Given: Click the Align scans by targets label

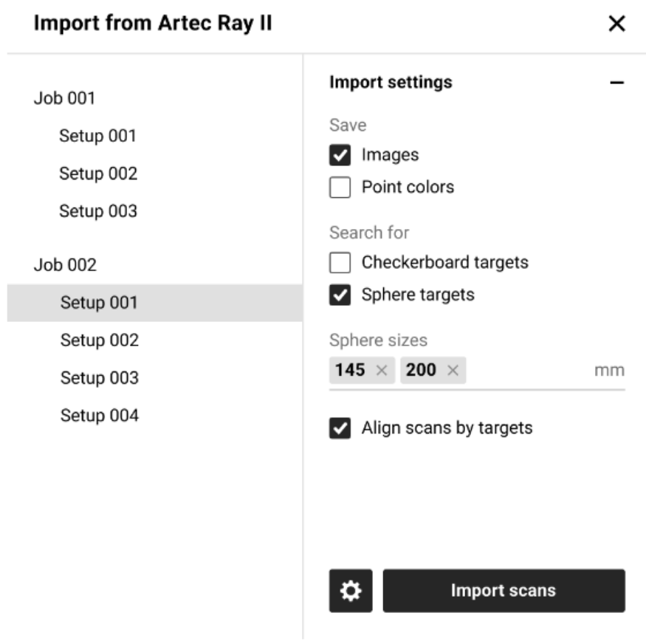Looking at the screenshot, I should (447, 428).
